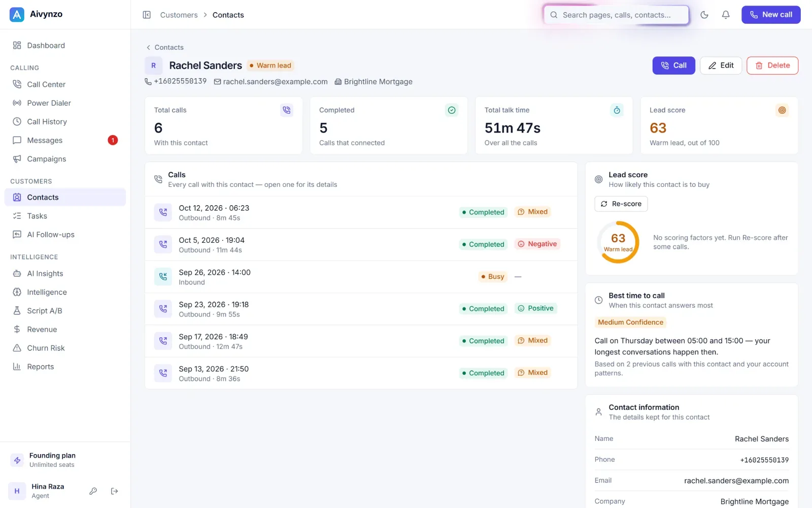
Task: Click the outbound call icon for Sep 17
Action: pos(163,341)
